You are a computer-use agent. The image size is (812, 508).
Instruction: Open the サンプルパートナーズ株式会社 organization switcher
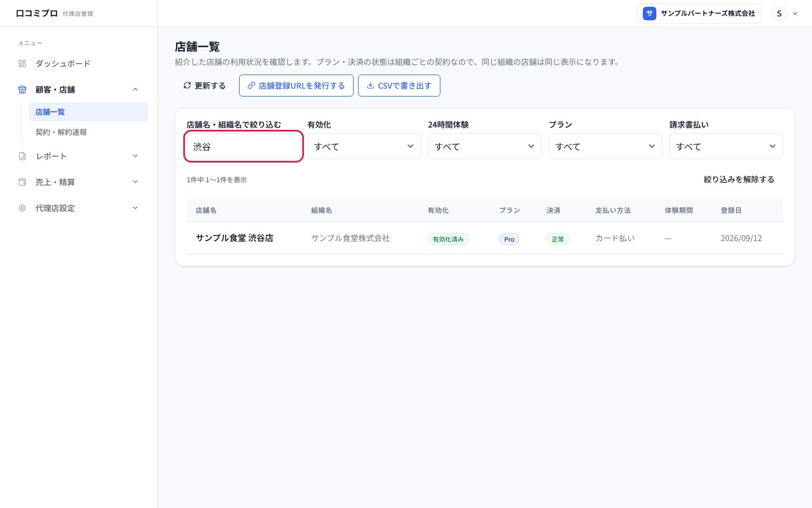[699, 14]
